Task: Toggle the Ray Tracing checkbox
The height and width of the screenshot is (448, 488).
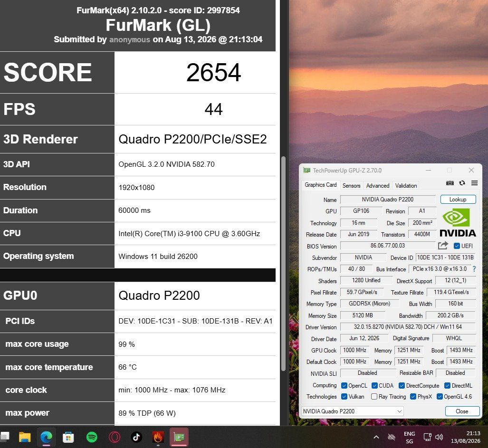Action: coord(374,396)
